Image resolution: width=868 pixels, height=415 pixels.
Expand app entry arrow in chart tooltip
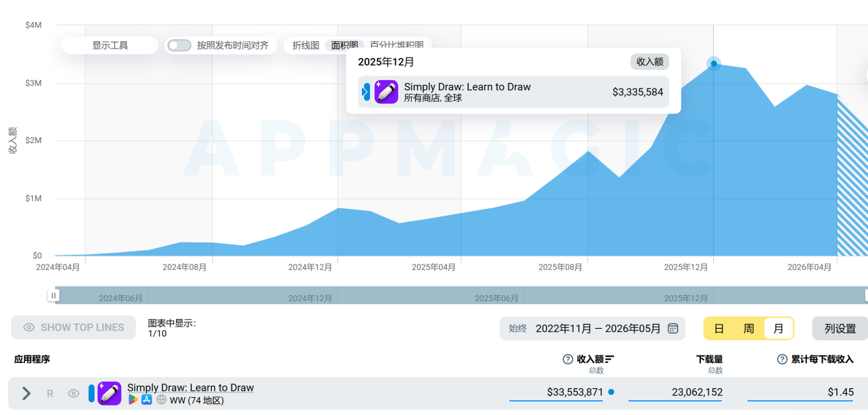[x=366, y=92]
